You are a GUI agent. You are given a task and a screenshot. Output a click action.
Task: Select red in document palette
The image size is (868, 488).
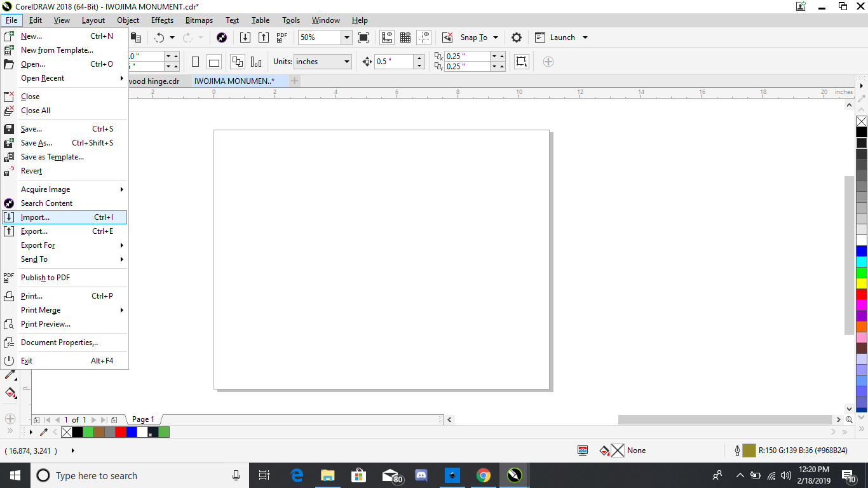pyautogui.click(x=121, y=432)
